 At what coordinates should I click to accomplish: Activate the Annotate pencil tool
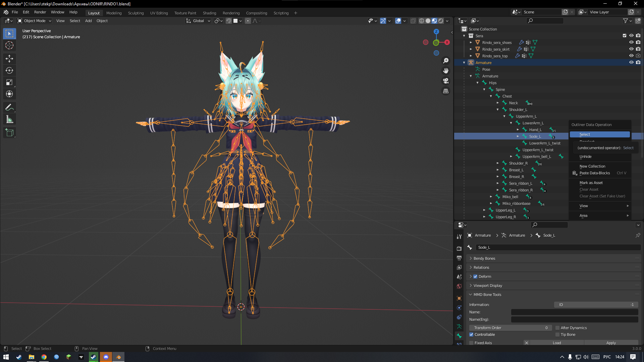pos(9,108)
